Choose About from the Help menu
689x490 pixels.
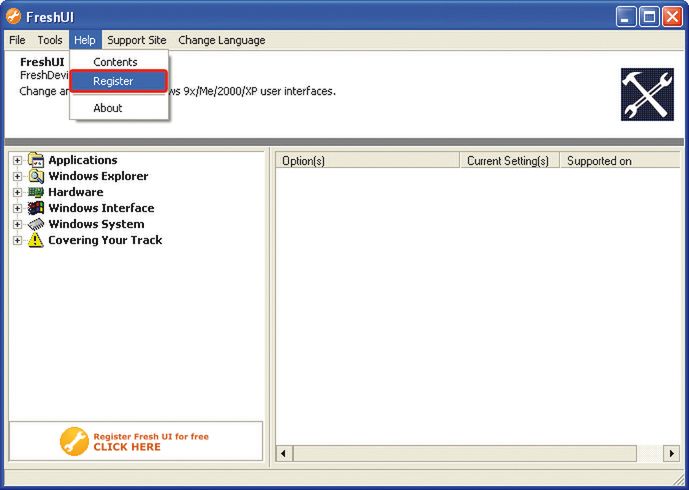(x=119, y=108)
